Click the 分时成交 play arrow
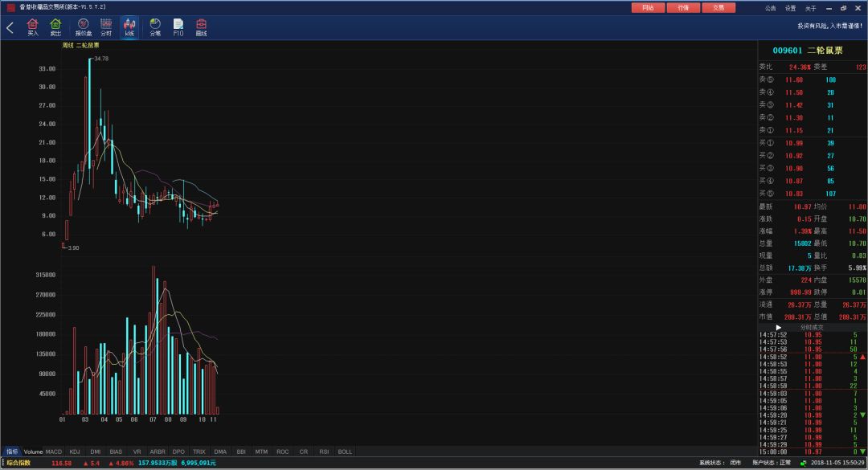Viewport: 868px width, 470px height. [x=778, y=328]
